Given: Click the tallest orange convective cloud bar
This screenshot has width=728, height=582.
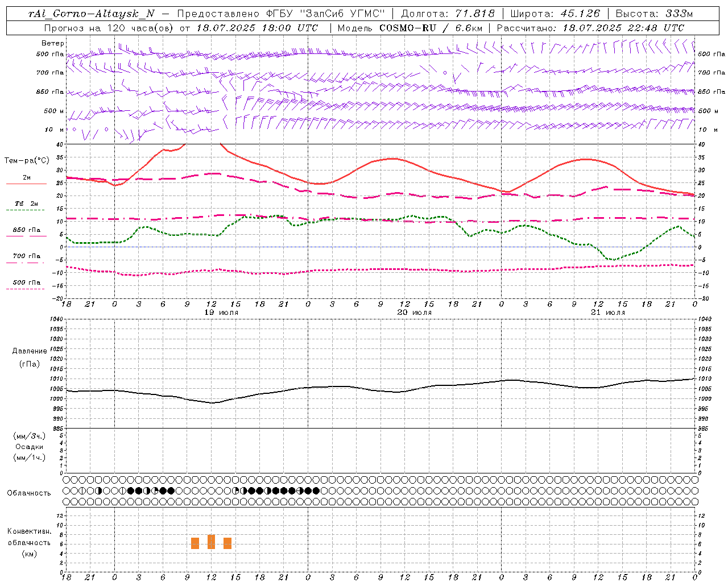Looking at the screenshot, I should coord(212,542).
